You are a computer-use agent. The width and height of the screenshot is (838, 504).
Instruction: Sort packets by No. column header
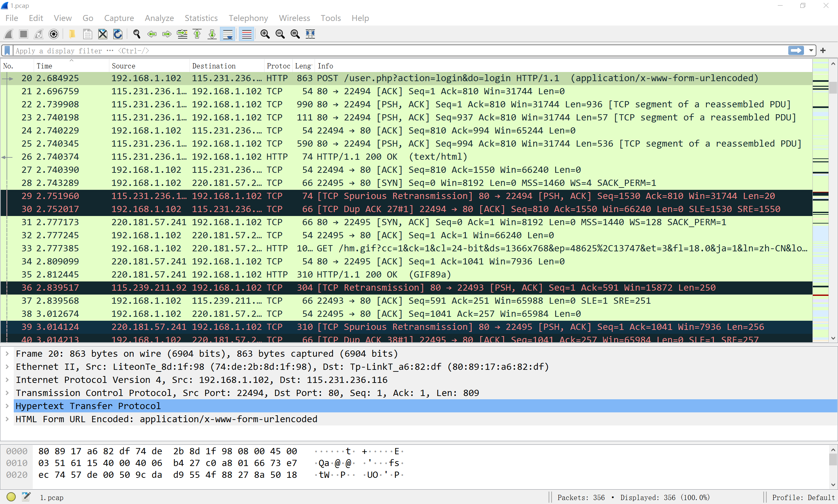(x=17, y=66)
